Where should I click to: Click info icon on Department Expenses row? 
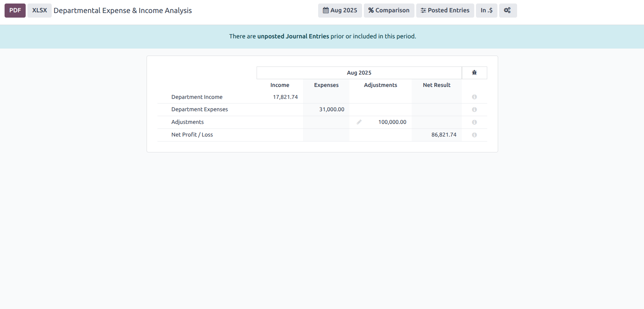(x=474, y=109)
